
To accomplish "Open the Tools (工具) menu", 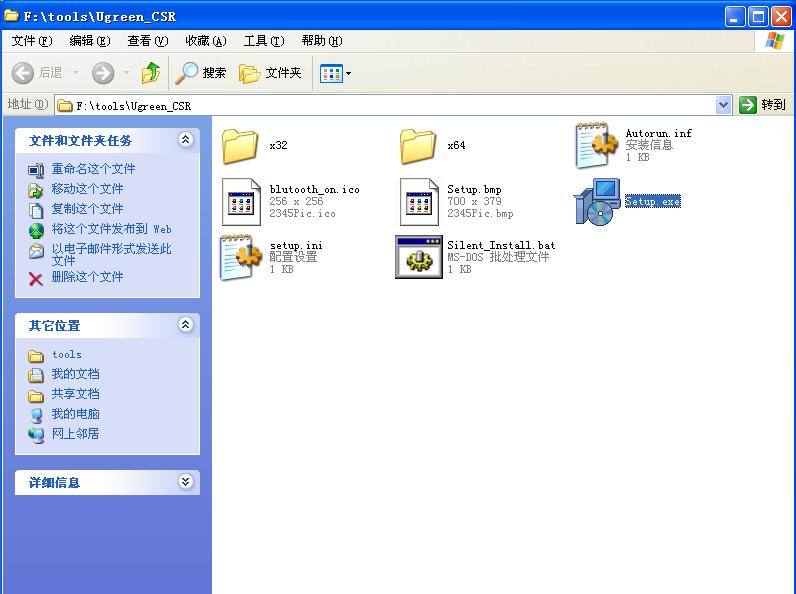I will point(264,41).
